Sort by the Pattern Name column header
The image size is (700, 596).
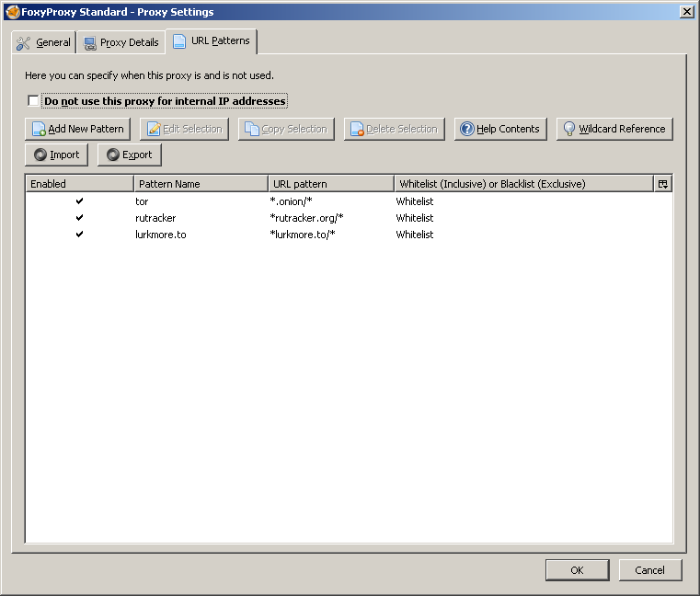(x=201, y=184)
